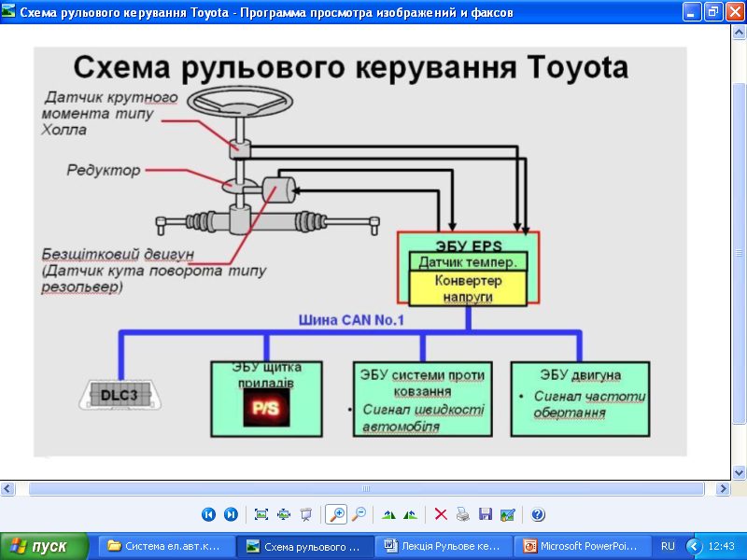
Task: Restore down the image viewer window
Action: (x=712, y=11)
